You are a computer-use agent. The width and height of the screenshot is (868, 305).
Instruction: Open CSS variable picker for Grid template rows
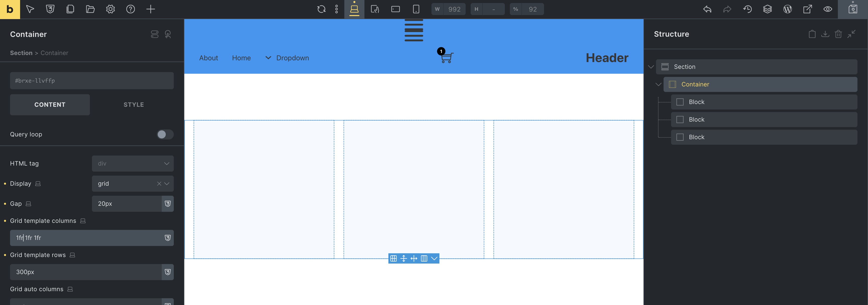coord(168,272)
